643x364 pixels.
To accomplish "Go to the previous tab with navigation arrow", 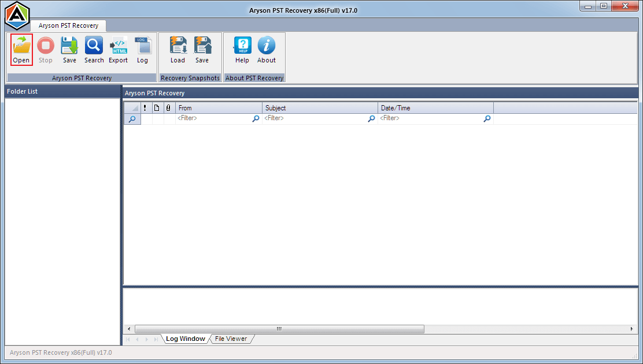I will tap(137, 339).
